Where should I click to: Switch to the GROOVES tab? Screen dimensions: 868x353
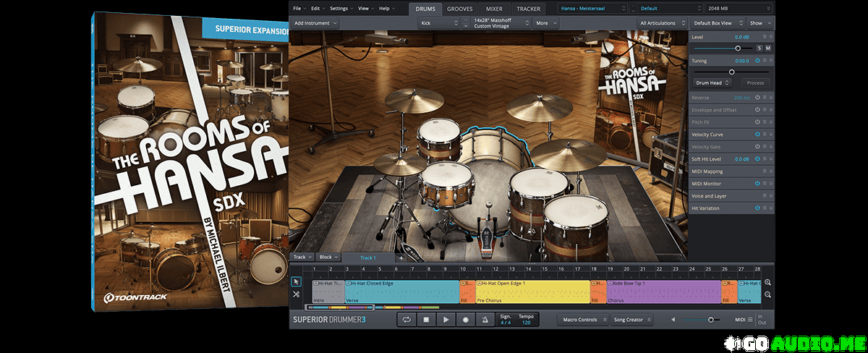click(460, 9)
